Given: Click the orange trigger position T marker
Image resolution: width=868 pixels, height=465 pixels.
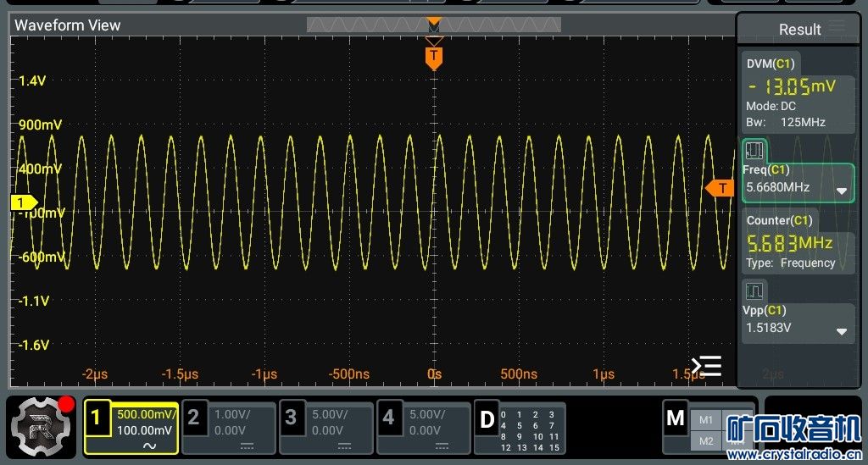Looking at the screenshot, I should click(x=434, y=57).
